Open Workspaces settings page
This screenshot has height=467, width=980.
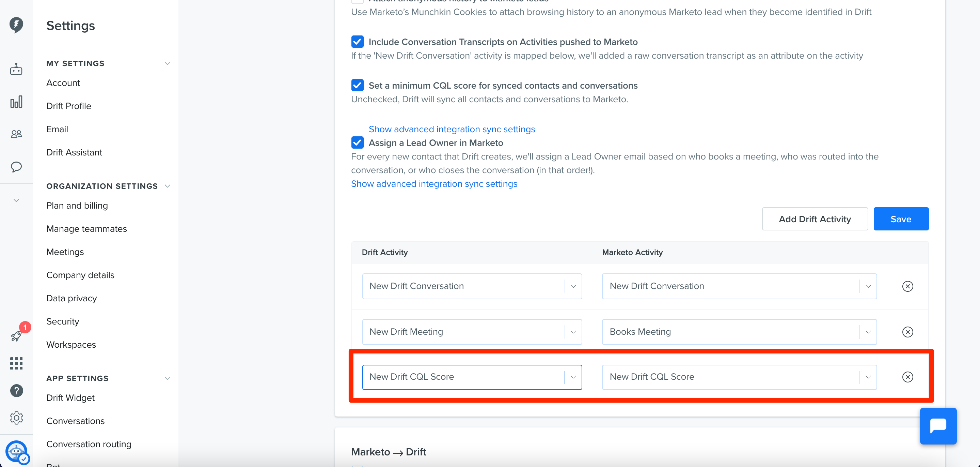71,345
